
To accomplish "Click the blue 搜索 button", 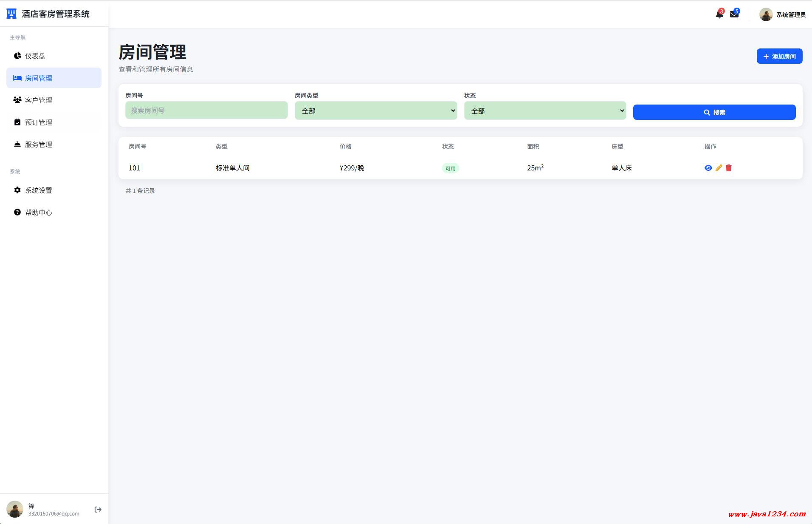I will coord(714,112).
